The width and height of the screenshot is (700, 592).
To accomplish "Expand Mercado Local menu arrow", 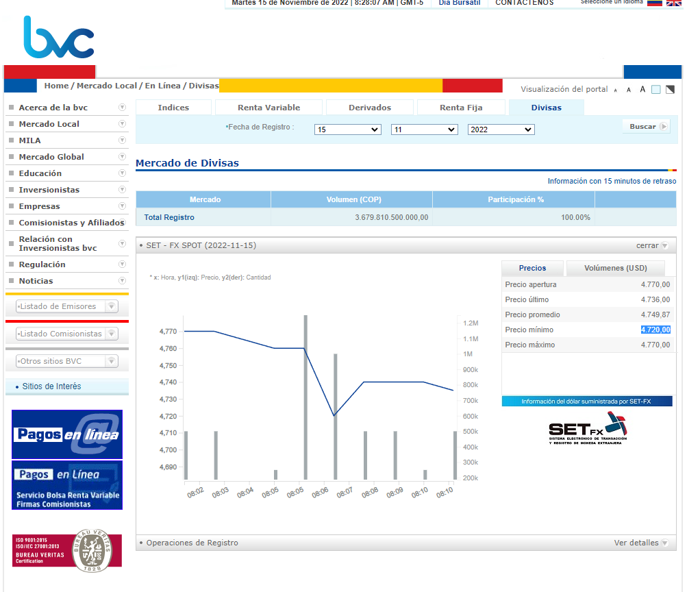I will point(122,123).
